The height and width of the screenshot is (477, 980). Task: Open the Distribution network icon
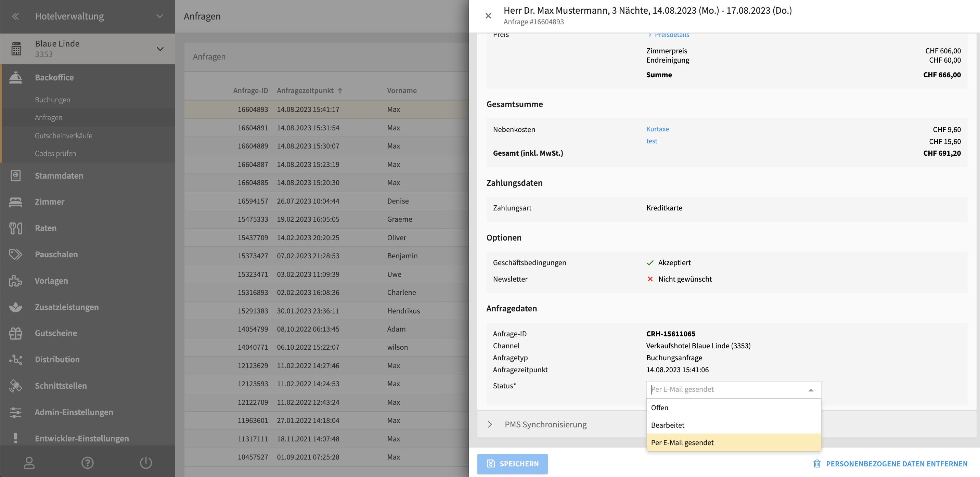pos(16,360)
